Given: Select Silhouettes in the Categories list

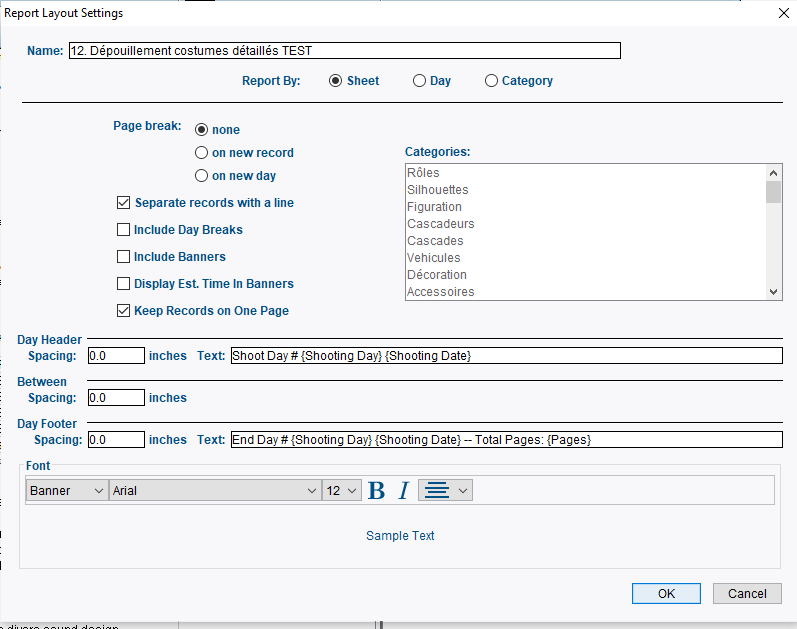Looking at the screenshot, I should (438, 190).
